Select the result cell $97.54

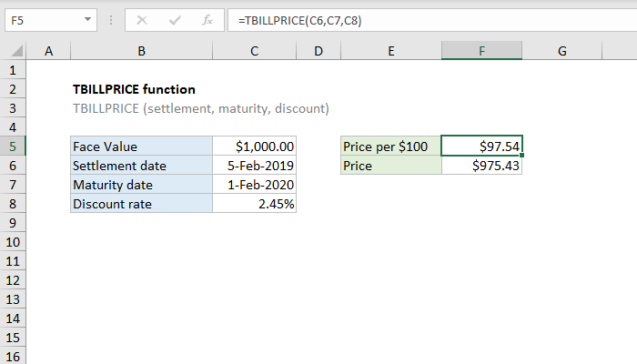[481, 146]
